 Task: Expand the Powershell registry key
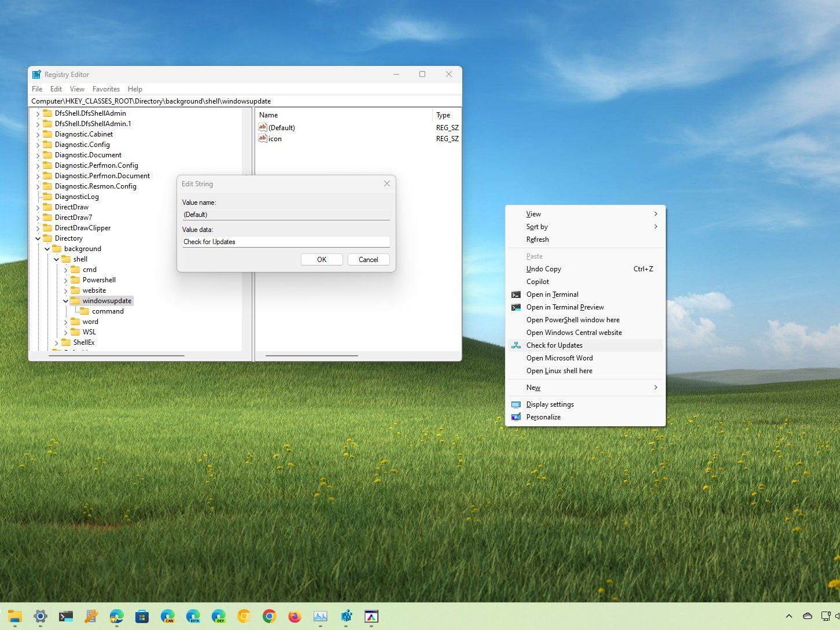pos(65,280)
